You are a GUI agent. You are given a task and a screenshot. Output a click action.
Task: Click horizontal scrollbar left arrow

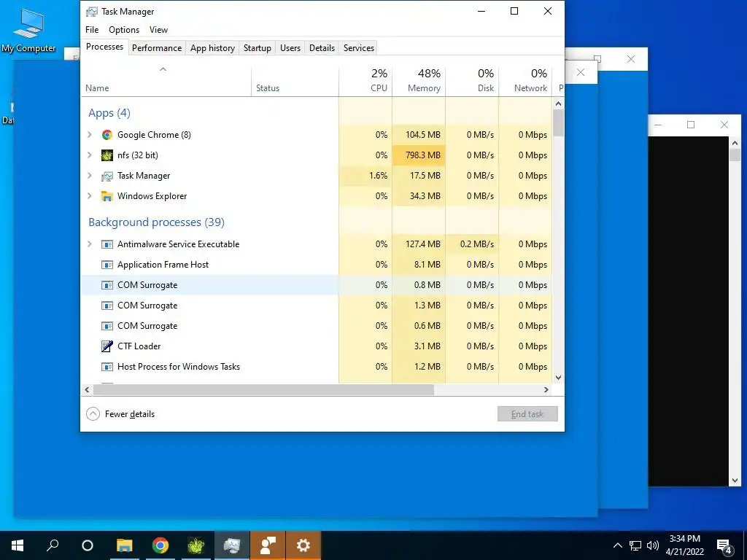(x=87, y=389)
